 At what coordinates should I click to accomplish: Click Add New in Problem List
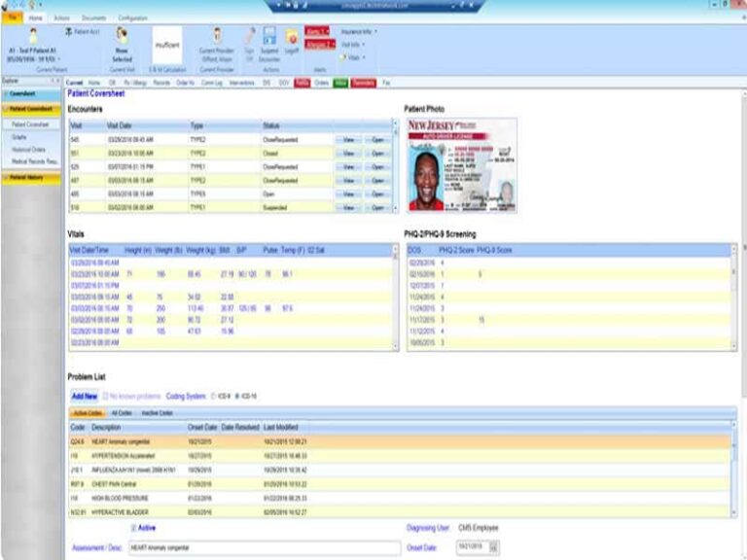coord(85,397)
